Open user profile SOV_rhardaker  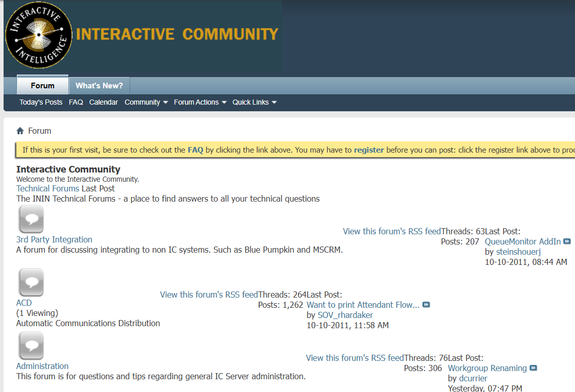pyautogui.click(x=345, y=315)
